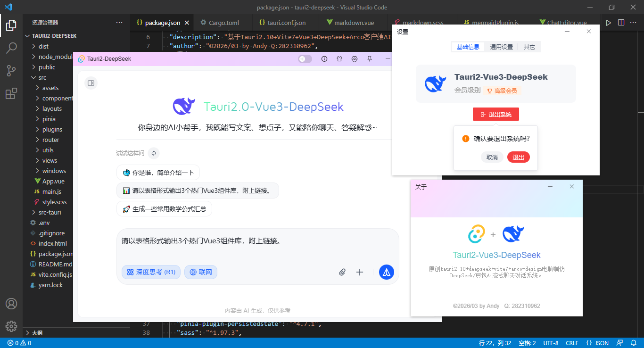
Task: Toggle the dark mode switch
Action: 305,59
